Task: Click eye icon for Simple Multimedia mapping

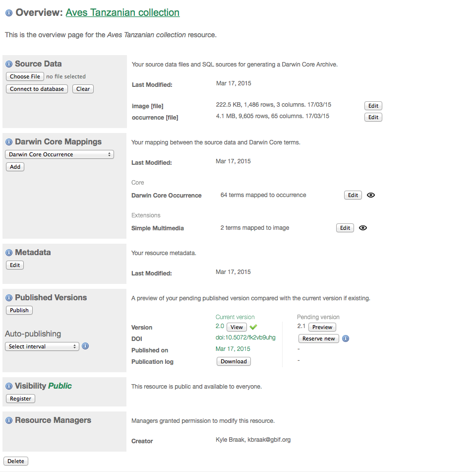Action: [363, 228]
